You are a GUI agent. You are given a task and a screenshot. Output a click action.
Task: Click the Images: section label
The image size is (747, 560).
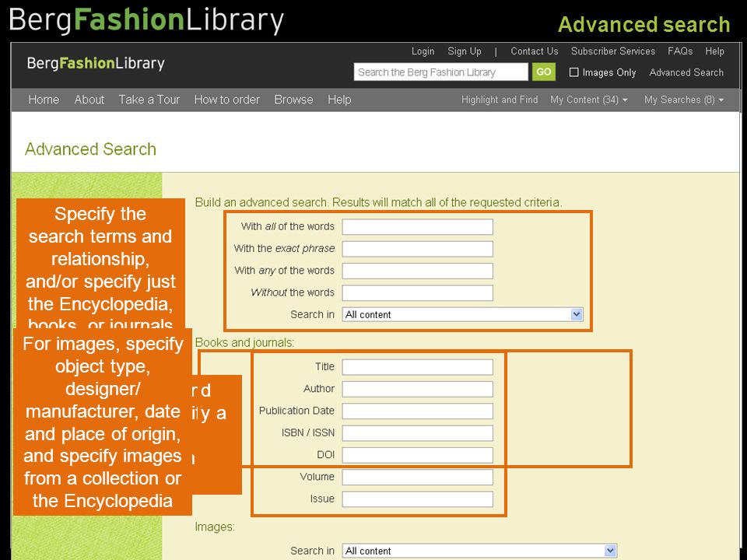point(215,527)
